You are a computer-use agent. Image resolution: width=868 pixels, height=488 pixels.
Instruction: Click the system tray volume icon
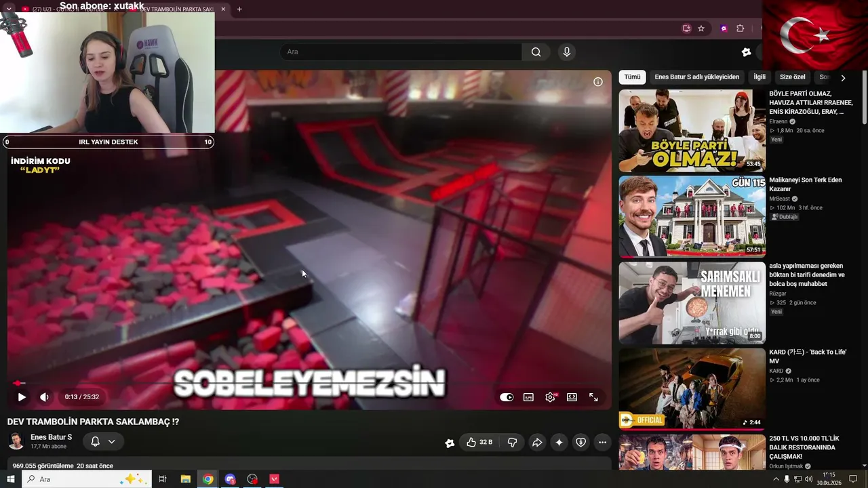(x=809, y=479)
